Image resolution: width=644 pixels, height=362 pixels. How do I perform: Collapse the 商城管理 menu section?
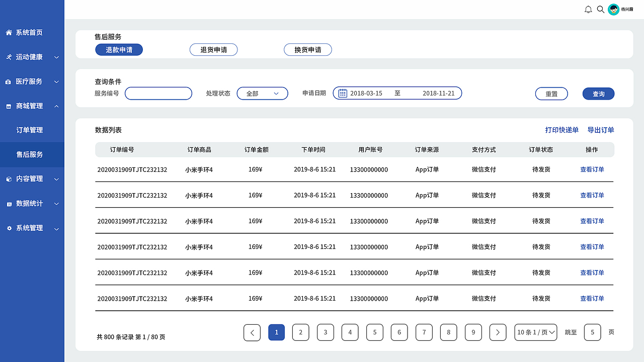56,106
